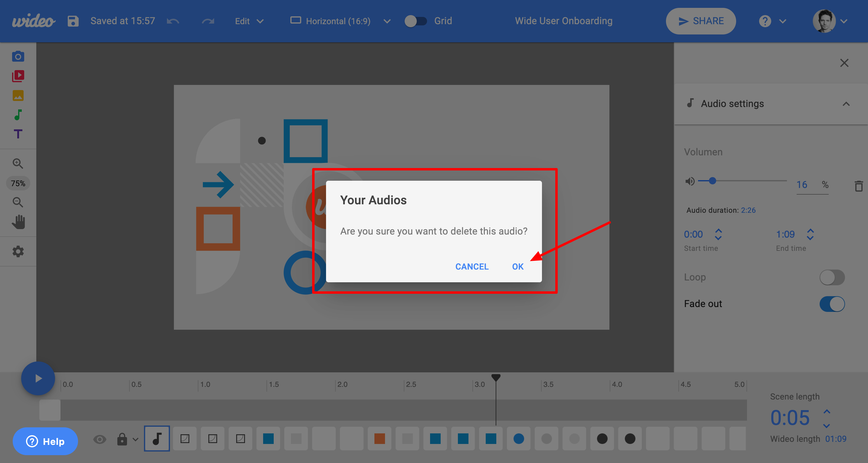The image size is (868, 463).
Task: Toggle the Grid switch
Action: (416, 21)
